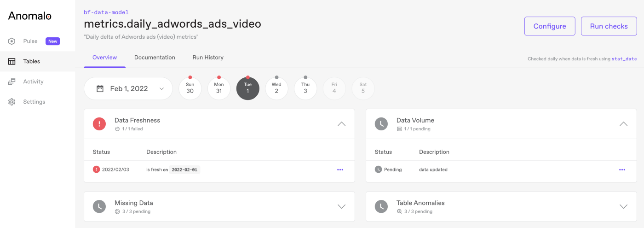
Task: Open the Activity icon in sidebar
Action: coord(12,82)
